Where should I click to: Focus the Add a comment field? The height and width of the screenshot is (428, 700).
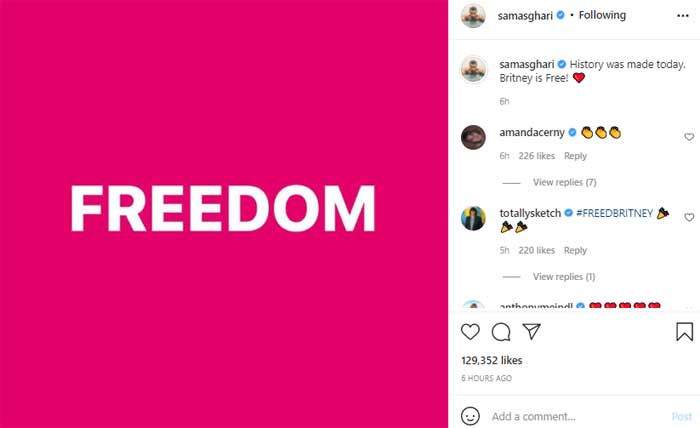(x=576, y=416)
